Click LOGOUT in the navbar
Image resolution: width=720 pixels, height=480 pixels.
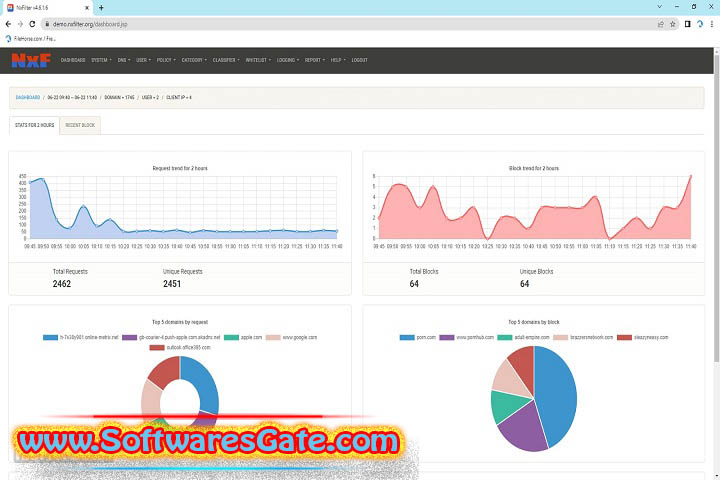pos(360,60)
